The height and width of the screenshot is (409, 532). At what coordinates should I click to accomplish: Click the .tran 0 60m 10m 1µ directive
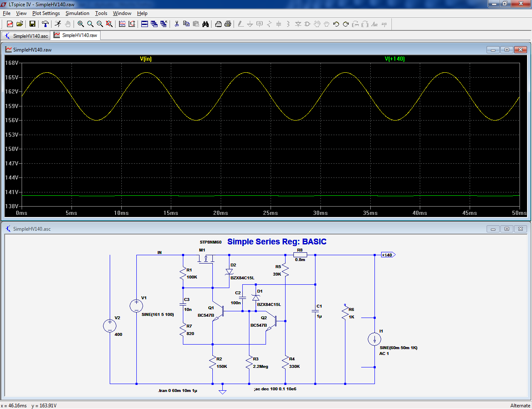tap(177, 391)
